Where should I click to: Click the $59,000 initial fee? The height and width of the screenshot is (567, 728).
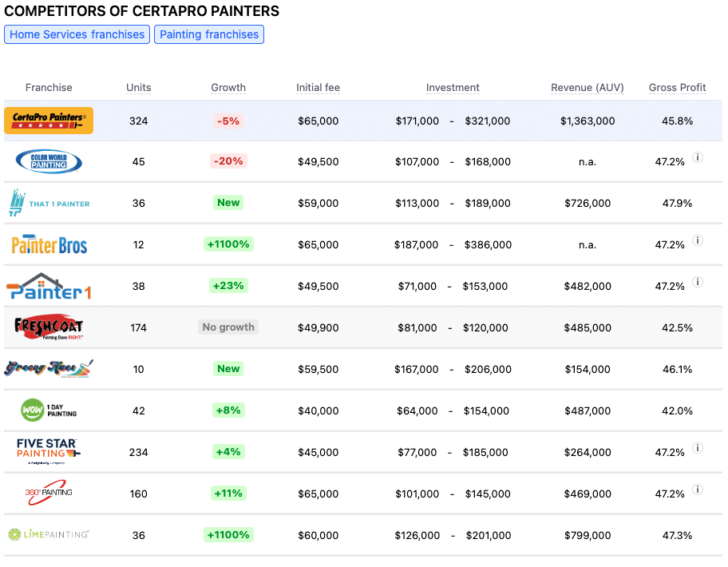[x=318, y=204]
